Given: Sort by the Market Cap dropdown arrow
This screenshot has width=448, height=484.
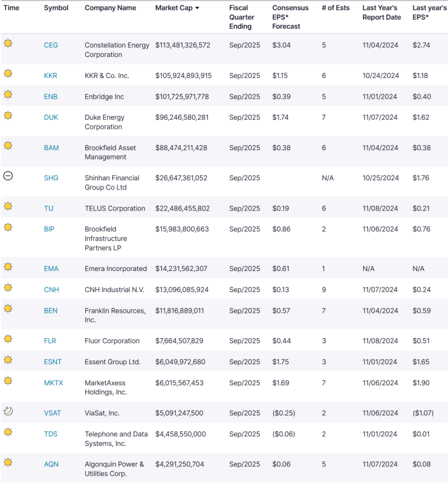Looking at the screenshot, I should pyautogui.click(x=197, y=8).
